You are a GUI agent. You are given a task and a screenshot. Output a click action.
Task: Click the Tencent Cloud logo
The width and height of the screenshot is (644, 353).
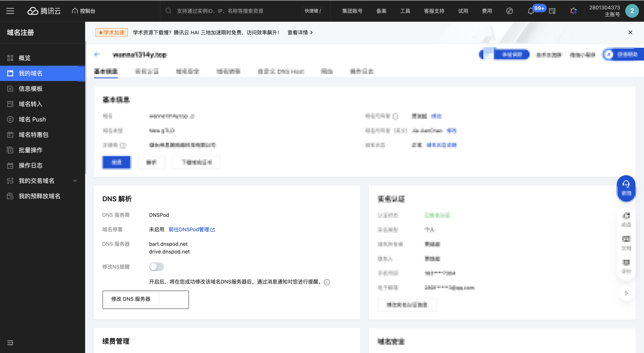(x=44, y=11)
